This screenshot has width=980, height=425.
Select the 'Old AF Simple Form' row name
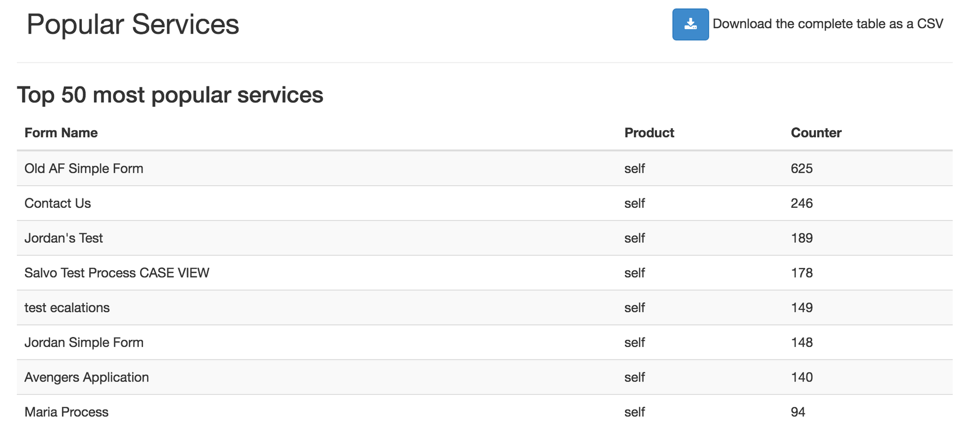84,168
